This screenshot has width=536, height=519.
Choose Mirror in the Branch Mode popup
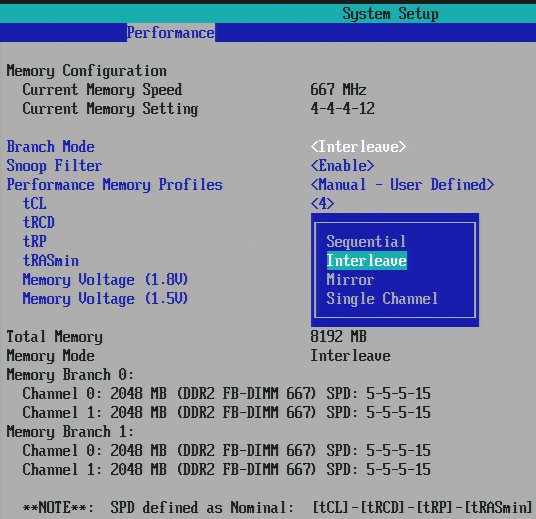350,279
